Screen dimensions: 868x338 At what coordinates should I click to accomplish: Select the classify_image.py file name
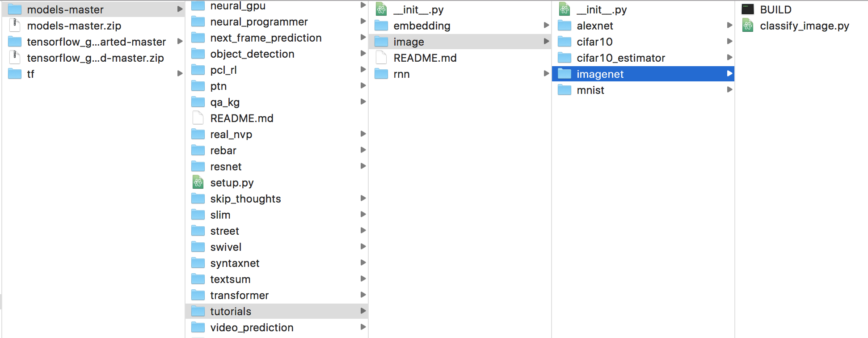point(805,26)
